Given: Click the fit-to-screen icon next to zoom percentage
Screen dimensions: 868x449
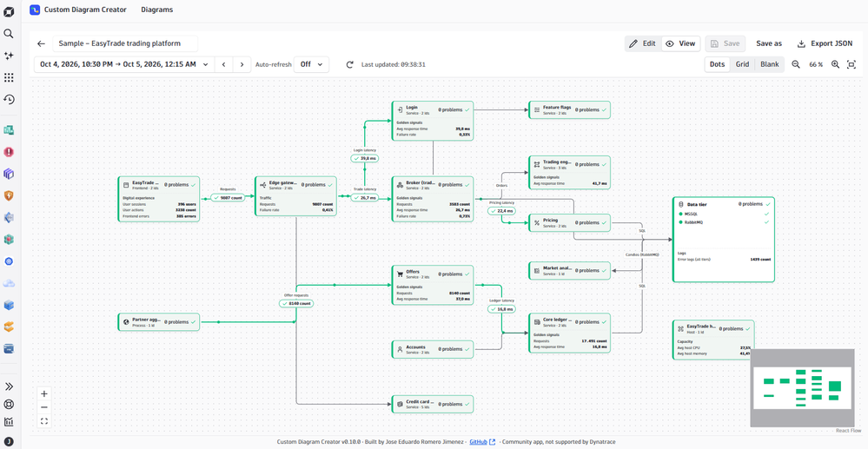Looking at the screenshot, I should click(x=851, y=64).
